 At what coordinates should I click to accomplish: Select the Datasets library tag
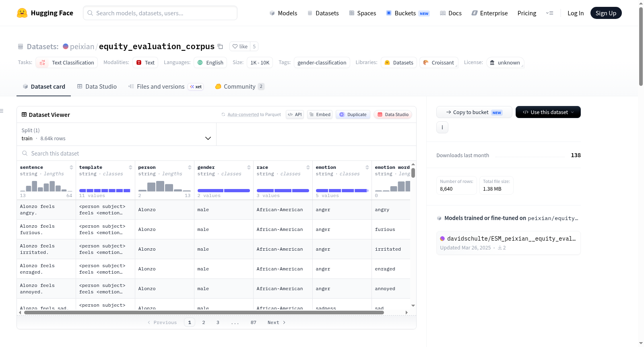[399, 62]
